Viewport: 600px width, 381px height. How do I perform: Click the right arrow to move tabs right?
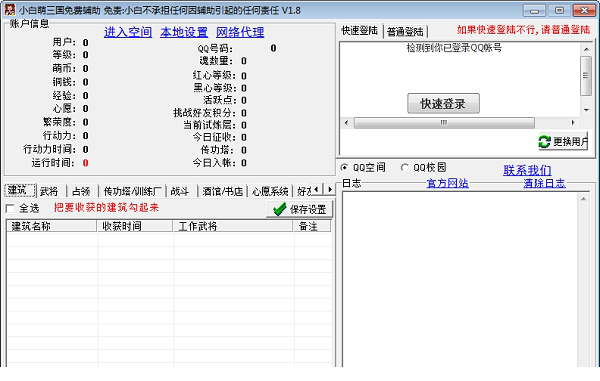tap(330, 189)
